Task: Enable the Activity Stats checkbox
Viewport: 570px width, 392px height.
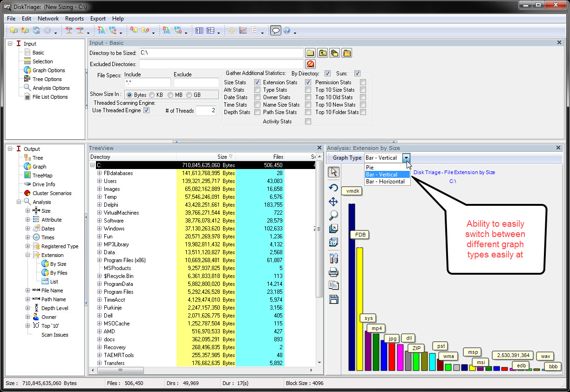Action: pos(308,122)
